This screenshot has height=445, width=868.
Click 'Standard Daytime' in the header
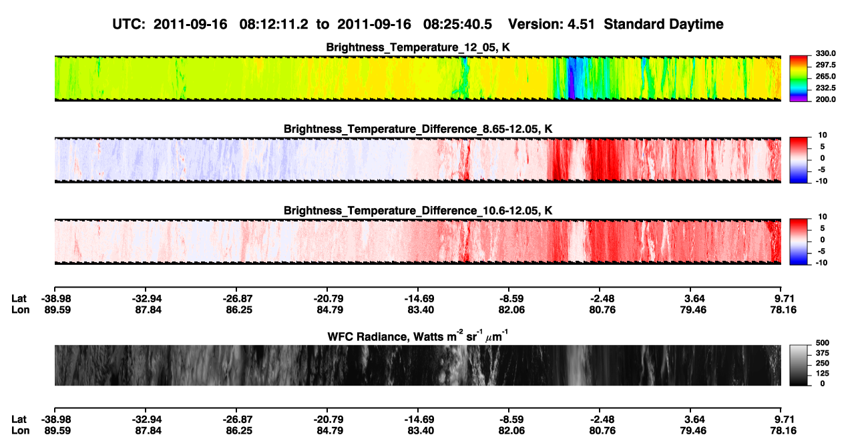click(663, 24)
